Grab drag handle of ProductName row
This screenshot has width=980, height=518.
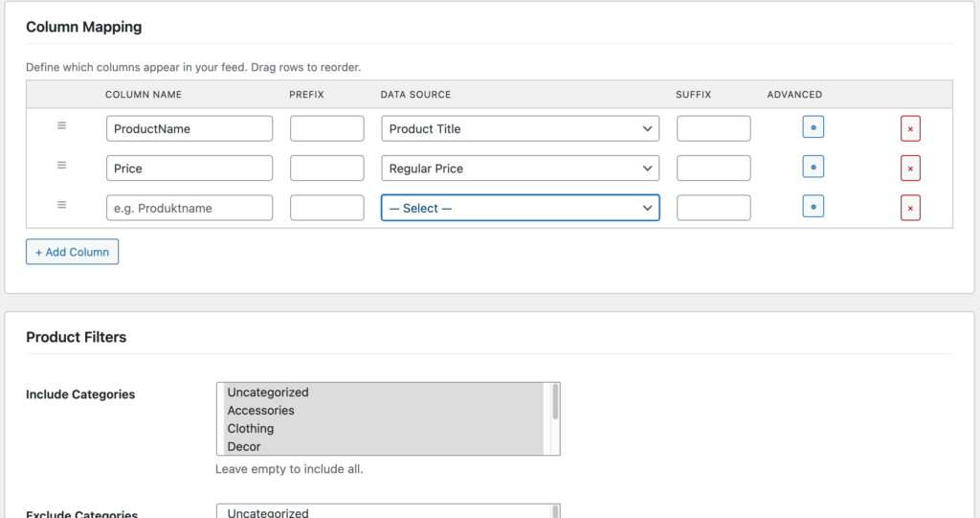(62, 125)
